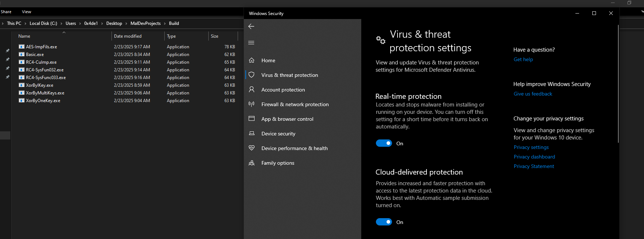Turn off the Cloud-delivered protection toggle
Viewport: 644px width, 239px height.
384,222
